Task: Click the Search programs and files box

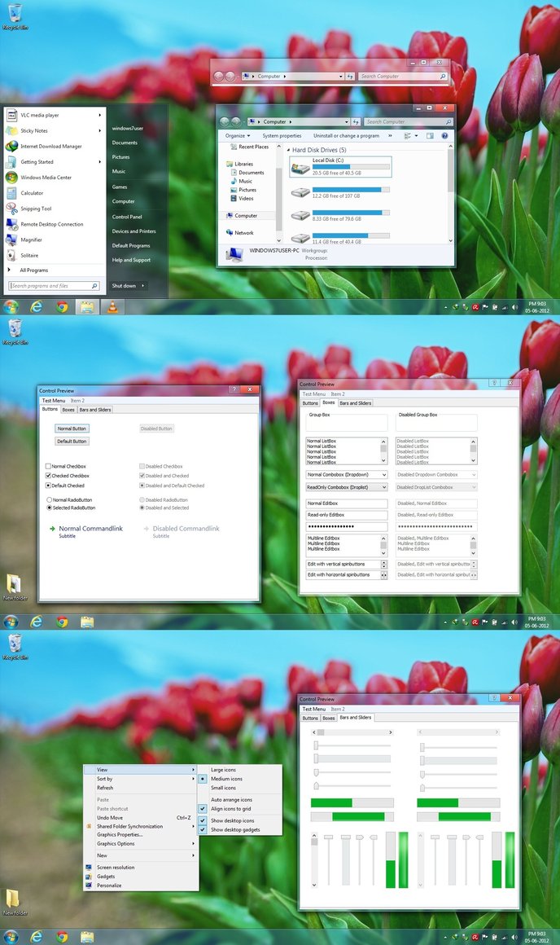Action: [50, 286]
